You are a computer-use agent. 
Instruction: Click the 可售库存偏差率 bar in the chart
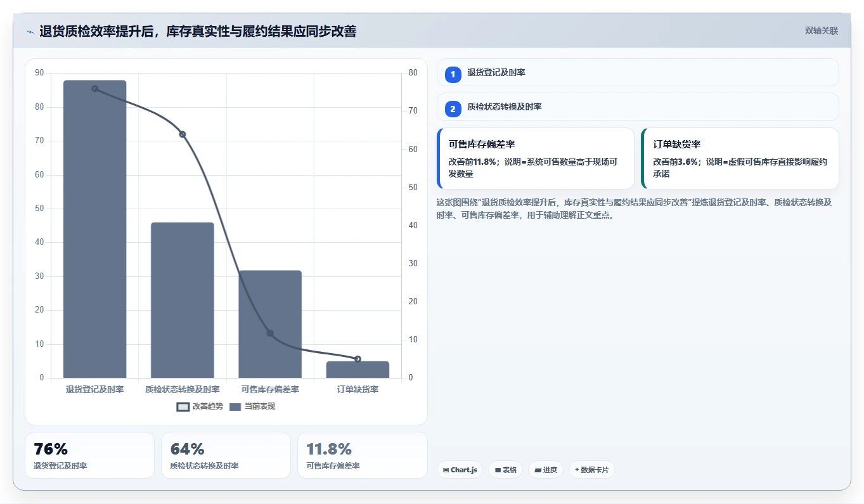pyautogui.click(x=270, y=324)
